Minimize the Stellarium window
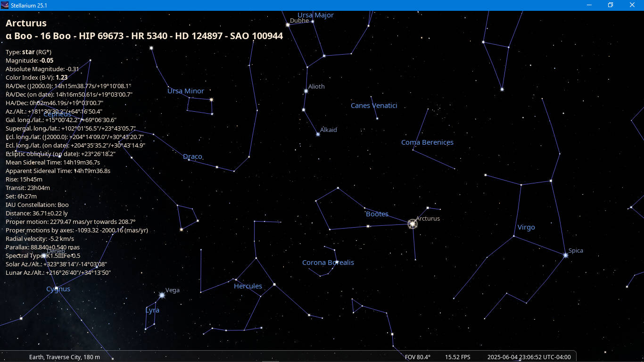The width and height of the screenshot is (644, 362). tap(589, 5)
